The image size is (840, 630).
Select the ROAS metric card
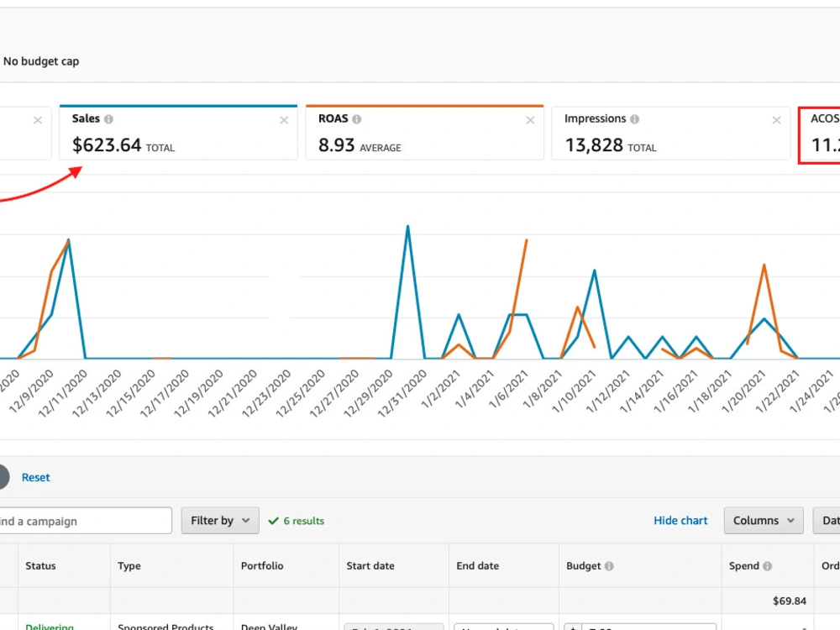coord(425,133)
